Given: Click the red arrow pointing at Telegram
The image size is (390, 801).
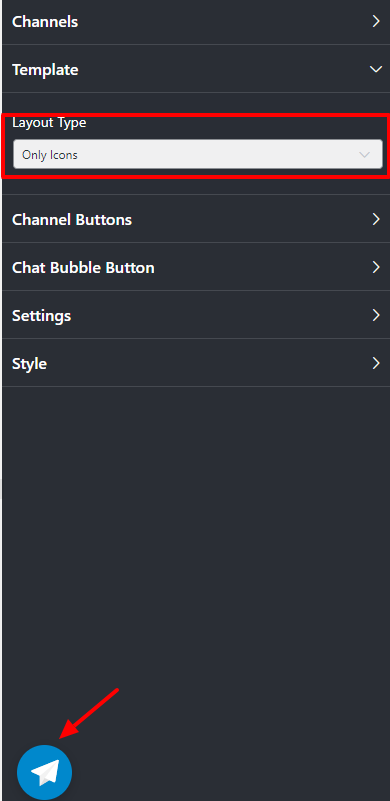Looking at the screenshot, I should point(89,713).
